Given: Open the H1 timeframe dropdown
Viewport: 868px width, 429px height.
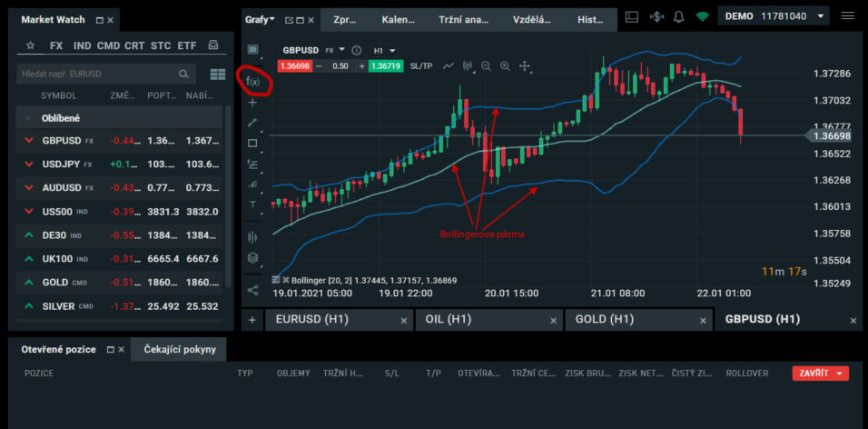Looking at the screenshot, I should (x=385, y=50).
